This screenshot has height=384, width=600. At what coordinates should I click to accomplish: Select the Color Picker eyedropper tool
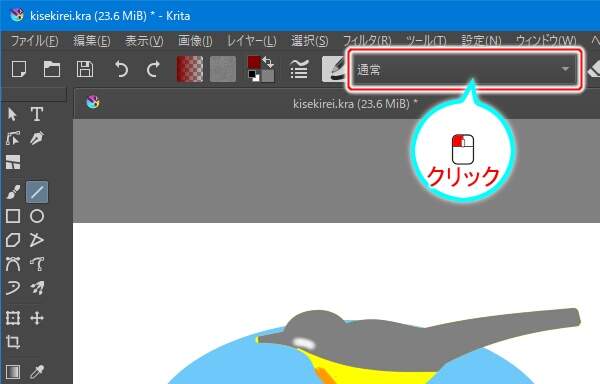(x=37, y=371)
